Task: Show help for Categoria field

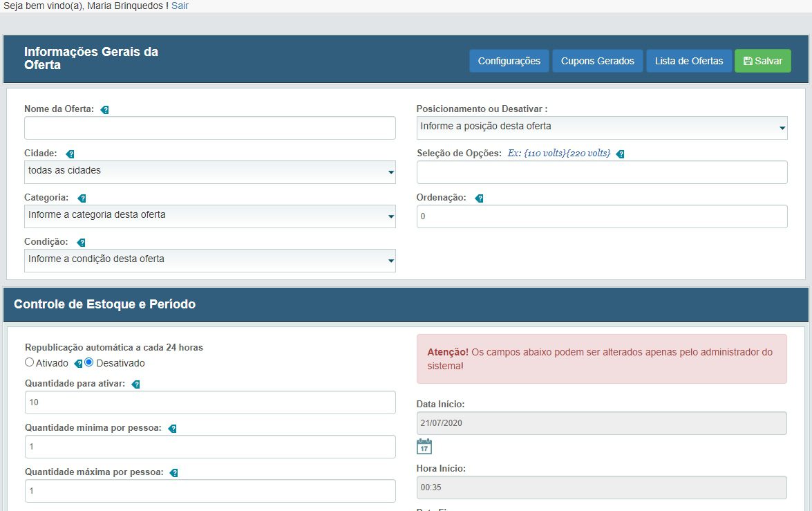Action: coord(82,198)
